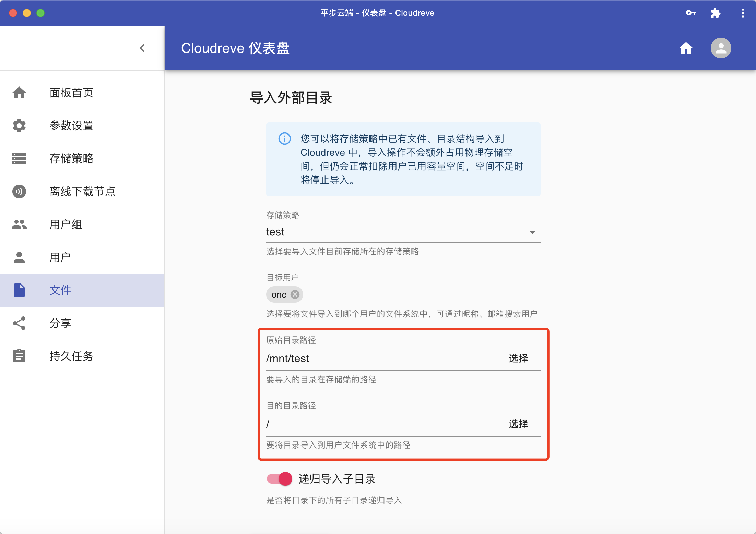Click 选择 next to /mnt/test
756x534 pixels.
518,358
